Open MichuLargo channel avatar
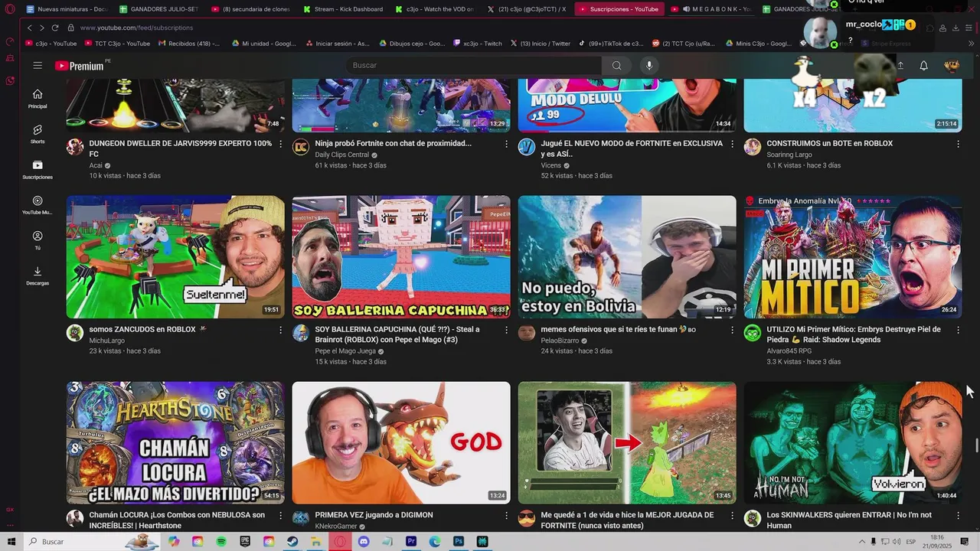The image size is (980, 551). (75, 333)
